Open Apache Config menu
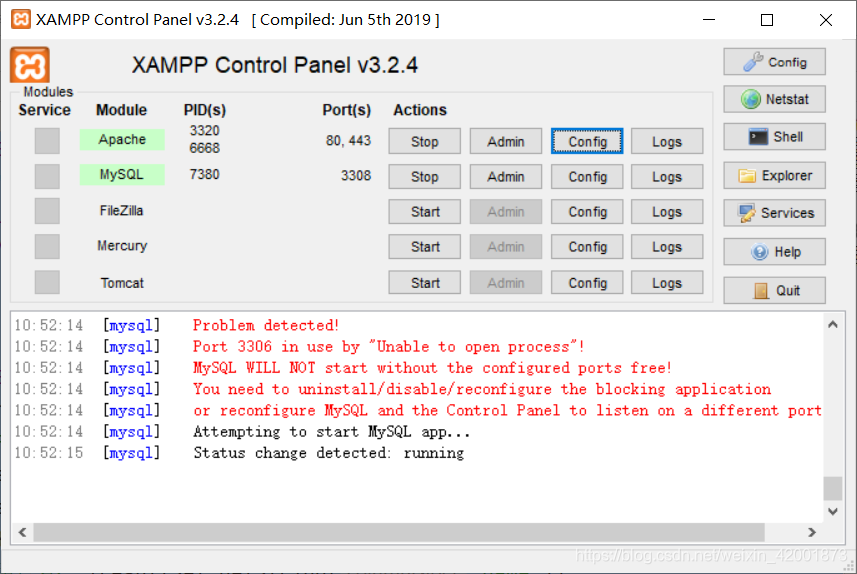 (587, 141)
